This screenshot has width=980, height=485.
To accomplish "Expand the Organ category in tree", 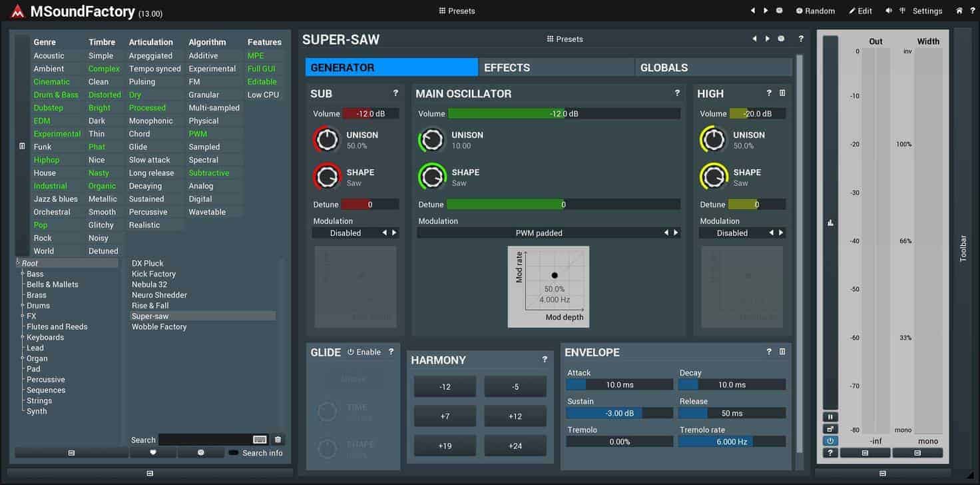I will pos(23,358).
